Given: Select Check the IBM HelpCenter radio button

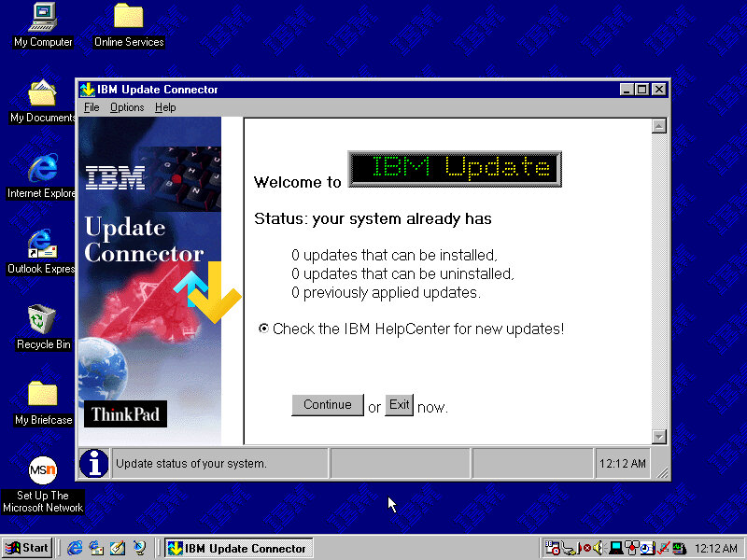Looking at the screenshot, I should click(x=264, y=329).
